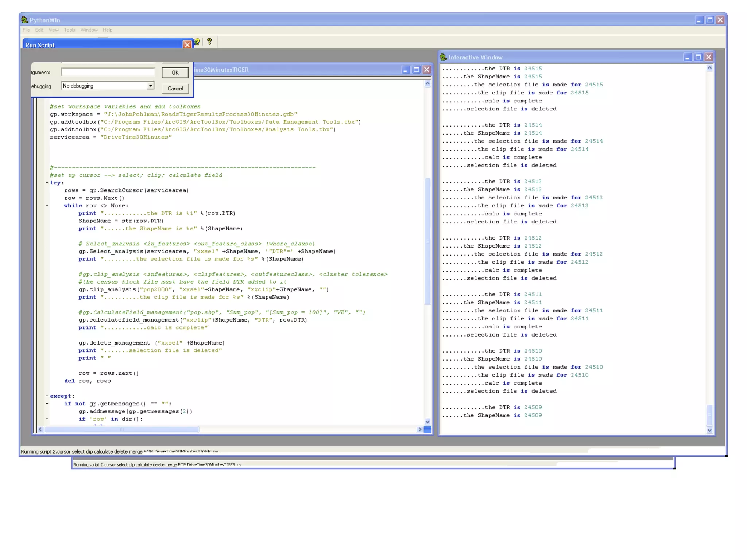Open the No debugging dropdown
Viewport: 747px width, 560px height.
coord(150,86)
